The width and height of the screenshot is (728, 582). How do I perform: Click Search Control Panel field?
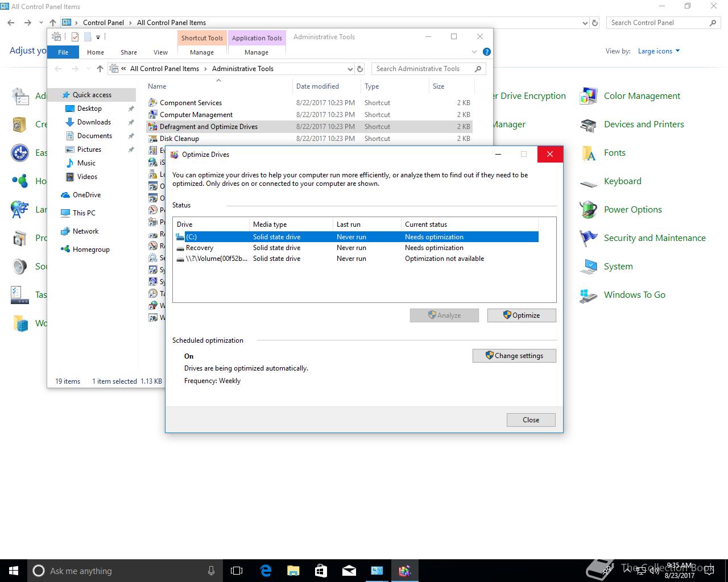664,23
